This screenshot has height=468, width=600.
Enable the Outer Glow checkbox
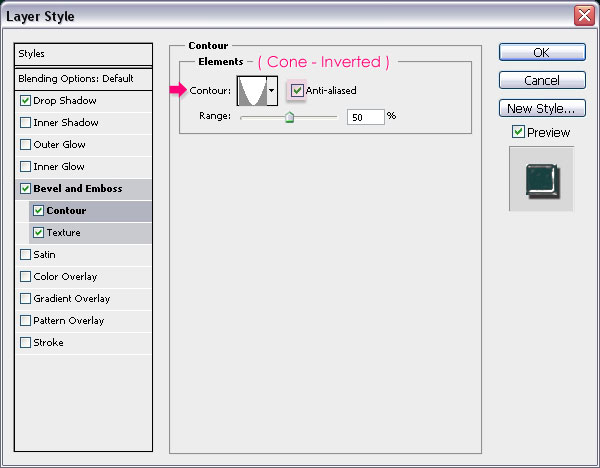25,145
